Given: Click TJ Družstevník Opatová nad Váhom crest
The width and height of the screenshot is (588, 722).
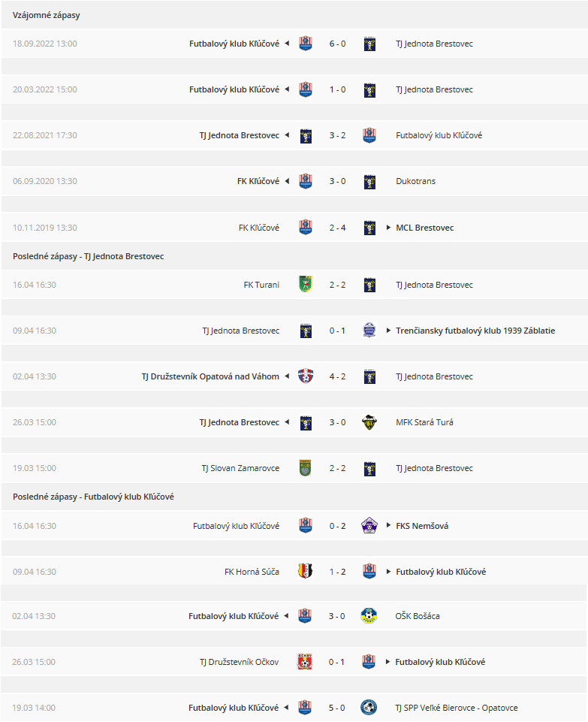Looking at the screenshot, I should pyautogui.click(x=306, y=376).
